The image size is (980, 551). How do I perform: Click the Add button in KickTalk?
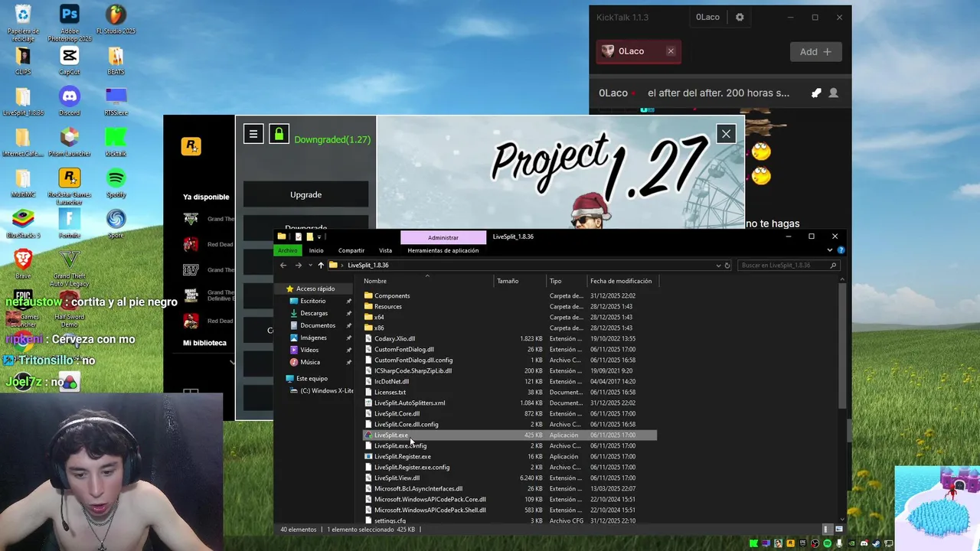point(816,51)
